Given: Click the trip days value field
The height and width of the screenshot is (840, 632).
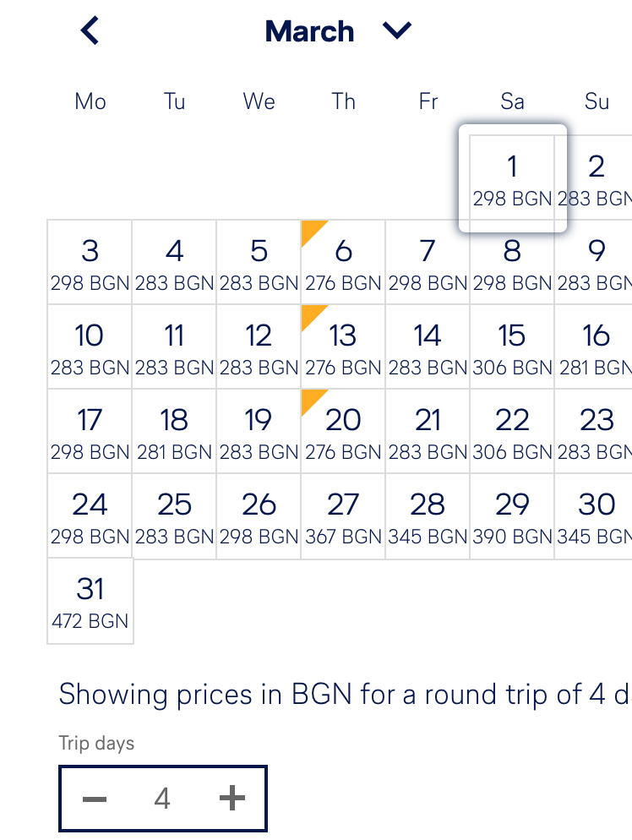Looking at the screenshot, I should pyautogui.click(x=162, y=799).
